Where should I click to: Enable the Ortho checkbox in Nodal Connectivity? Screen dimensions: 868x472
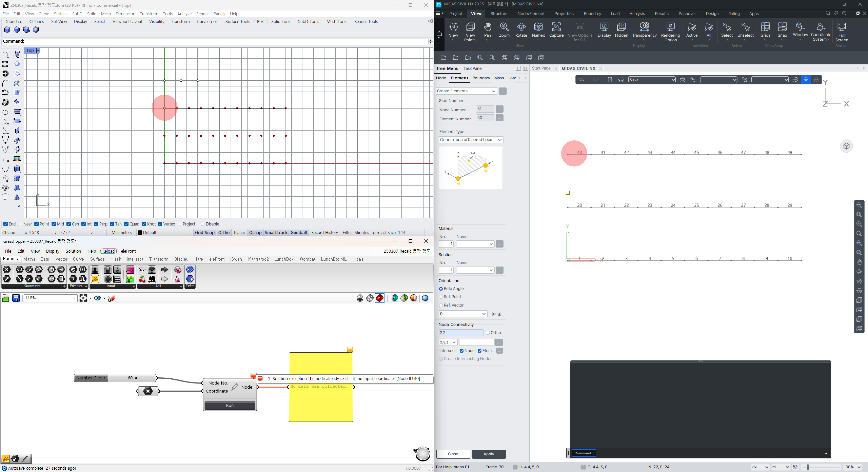(x=488, y=333)
